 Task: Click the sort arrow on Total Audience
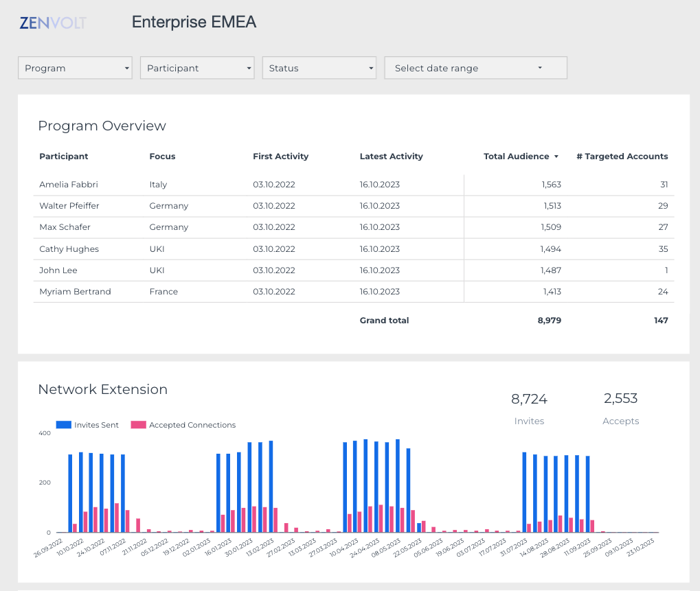coord(556,157)
